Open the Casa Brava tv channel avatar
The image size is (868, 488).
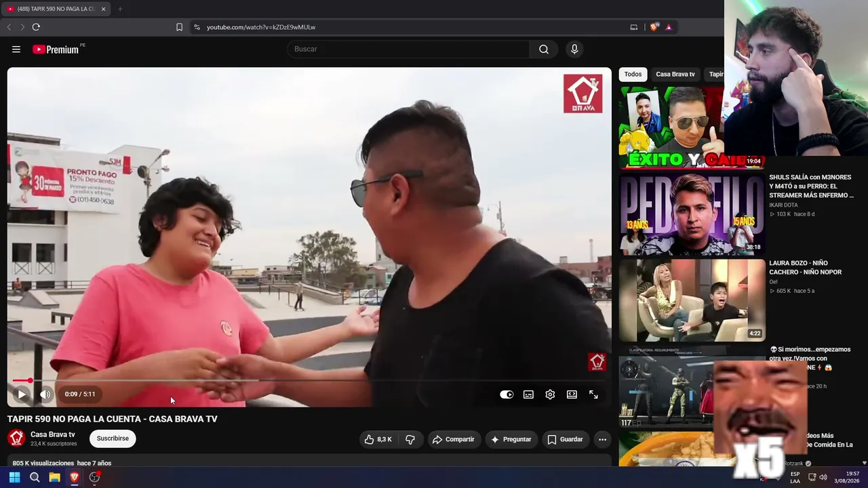pos(16,438)
